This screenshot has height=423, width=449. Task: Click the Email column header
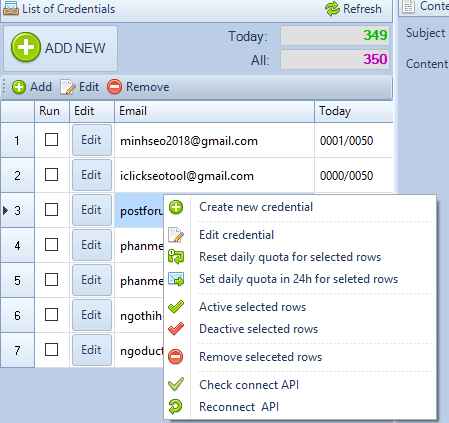pos(214,111)
